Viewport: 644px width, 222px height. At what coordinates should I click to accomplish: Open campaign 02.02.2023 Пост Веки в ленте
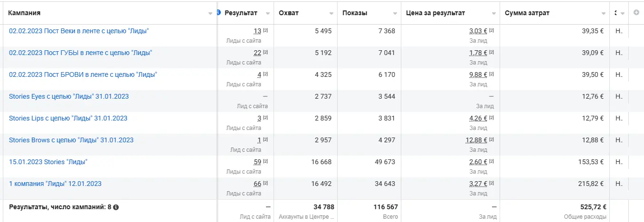(x=79, y=31)
